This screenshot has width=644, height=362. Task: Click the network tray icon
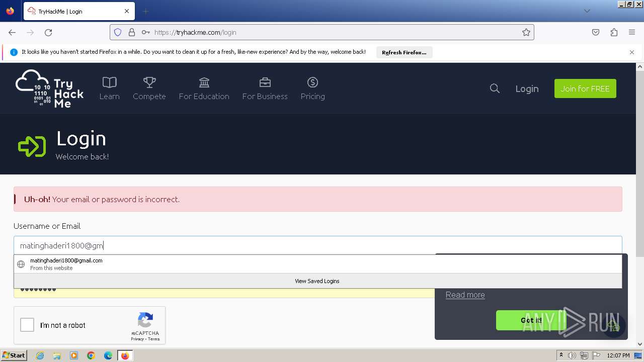tap(584, 355)
